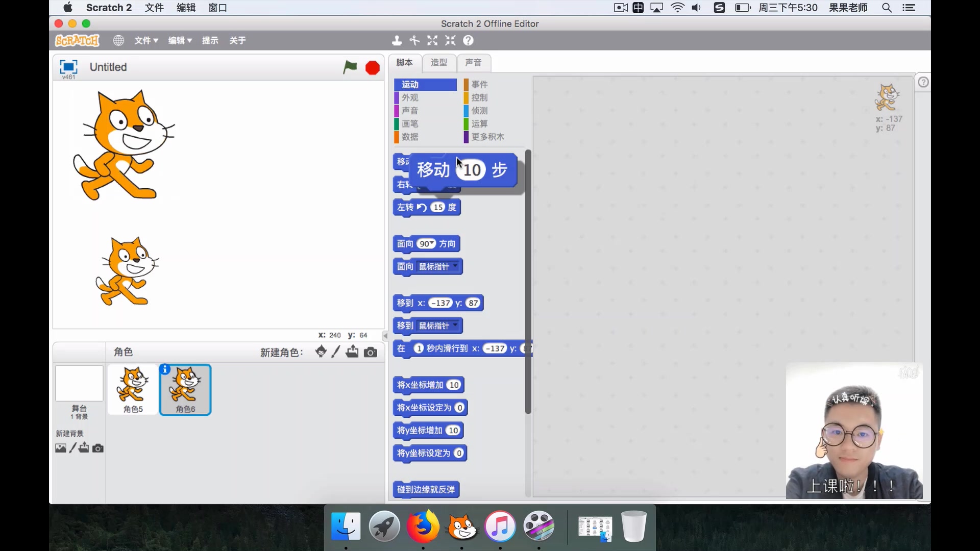This screenshot has width=980, height=551.
Task: Choose sprite from library icon
Action: (321, 352)
